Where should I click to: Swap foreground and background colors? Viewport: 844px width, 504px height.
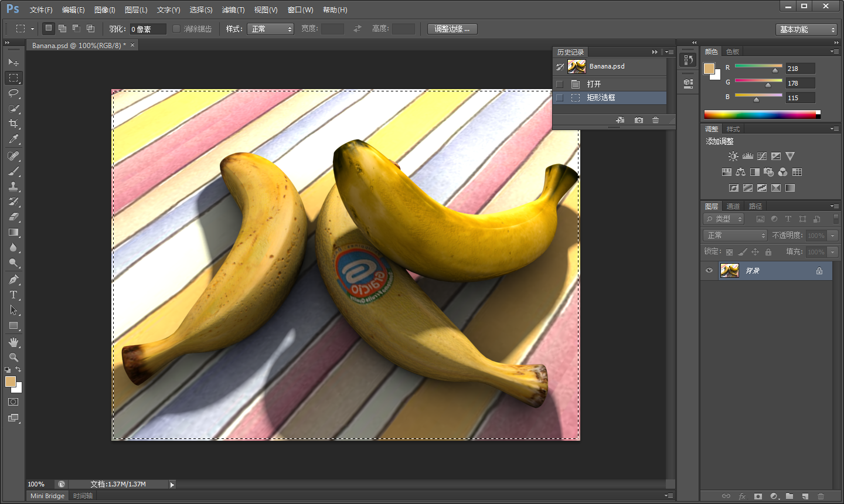[18, 370]
